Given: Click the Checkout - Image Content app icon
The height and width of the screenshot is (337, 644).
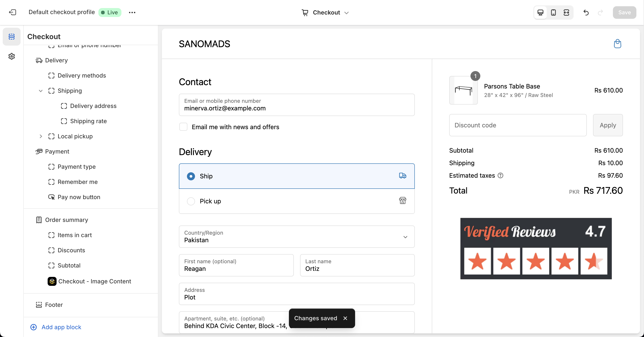Looking at the screenshot, I should [52, 281].
